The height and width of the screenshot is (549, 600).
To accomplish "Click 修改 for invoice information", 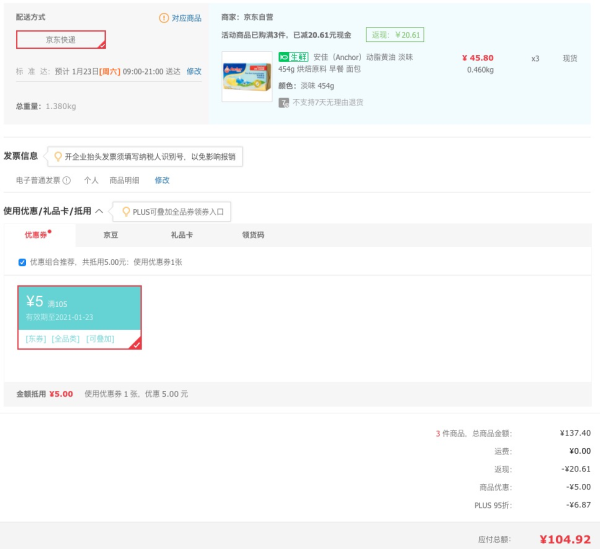I will pos(162,180).
